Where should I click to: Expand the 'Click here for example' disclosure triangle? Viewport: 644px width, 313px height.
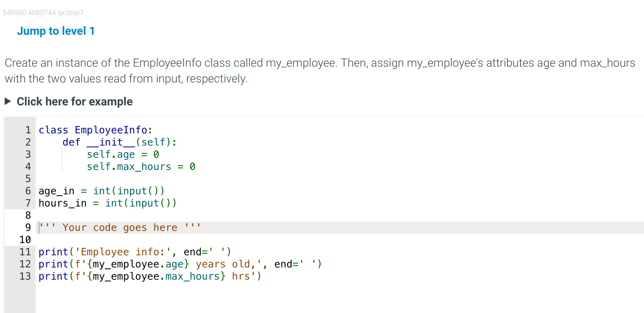8,101
